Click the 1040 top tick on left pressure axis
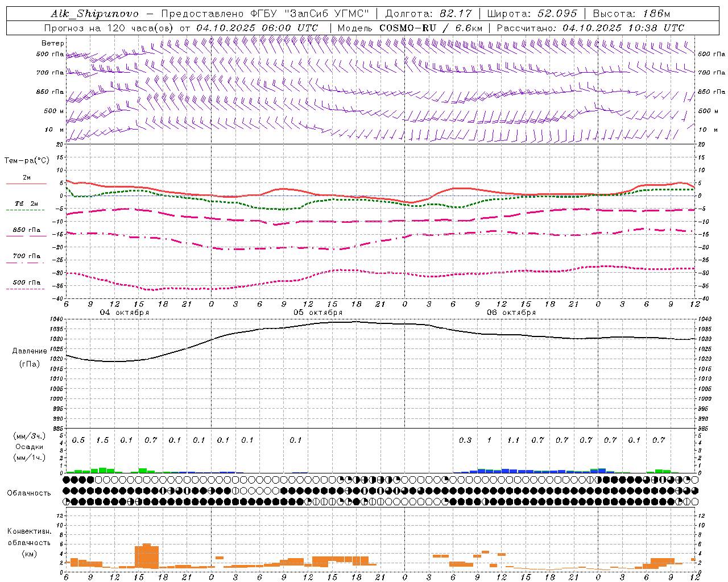Screen dimensions: 728x582 click(57, 319)
